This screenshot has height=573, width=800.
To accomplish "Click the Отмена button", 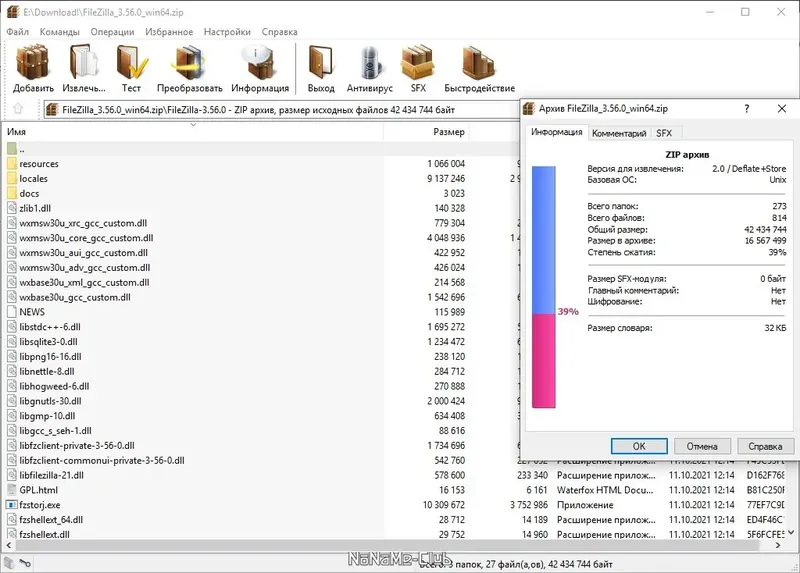I will pos(702,446).
